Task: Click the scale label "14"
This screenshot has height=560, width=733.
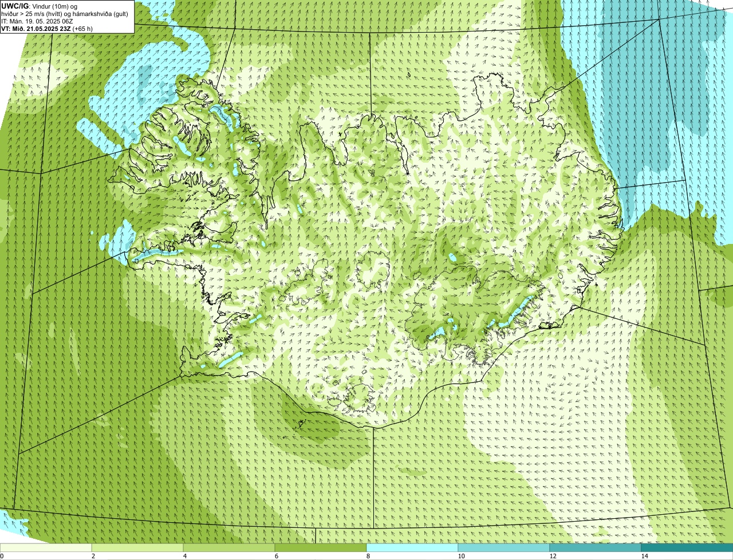Action: click(644, 556)
